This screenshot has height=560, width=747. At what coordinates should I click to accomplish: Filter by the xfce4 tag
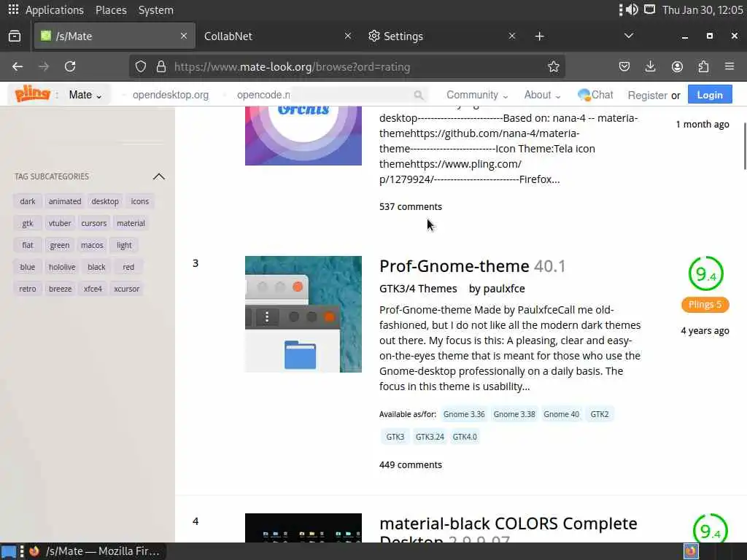93,289
